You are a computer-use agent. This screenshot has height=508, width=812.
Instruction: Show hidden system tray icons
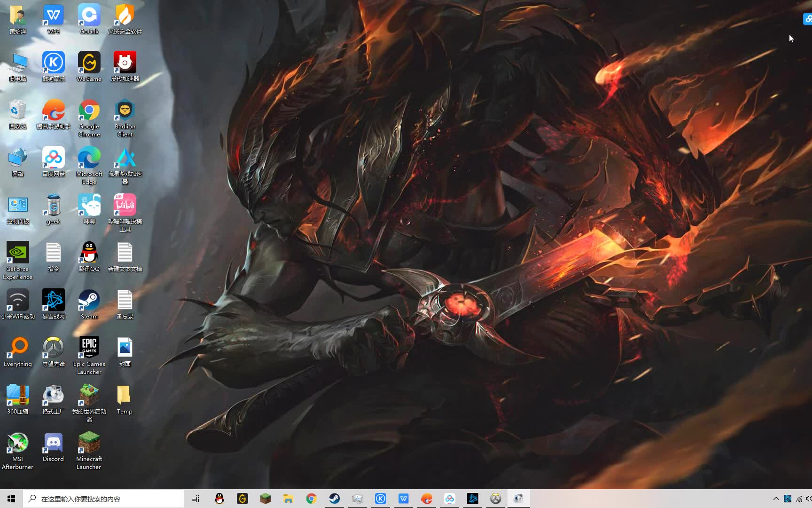pos(776,499)
